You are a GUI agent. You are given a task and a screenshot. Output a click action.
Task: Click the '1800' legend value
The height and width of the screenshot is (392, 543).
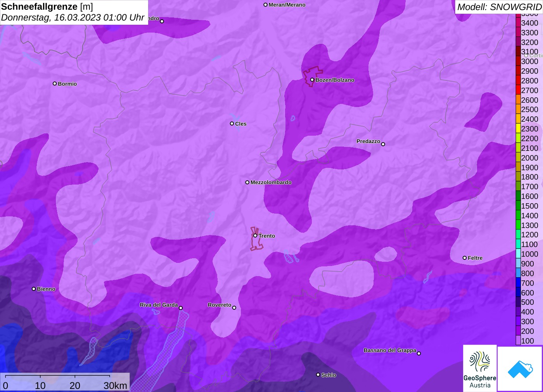[530, 177]
